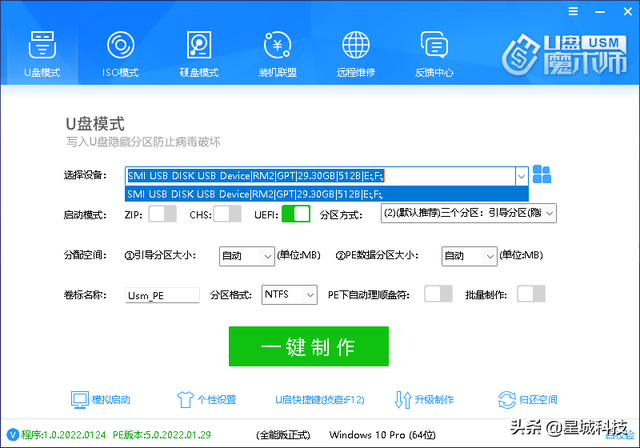Click blue grid icon beside device selector
640x448 pixels.
point(542,174)
